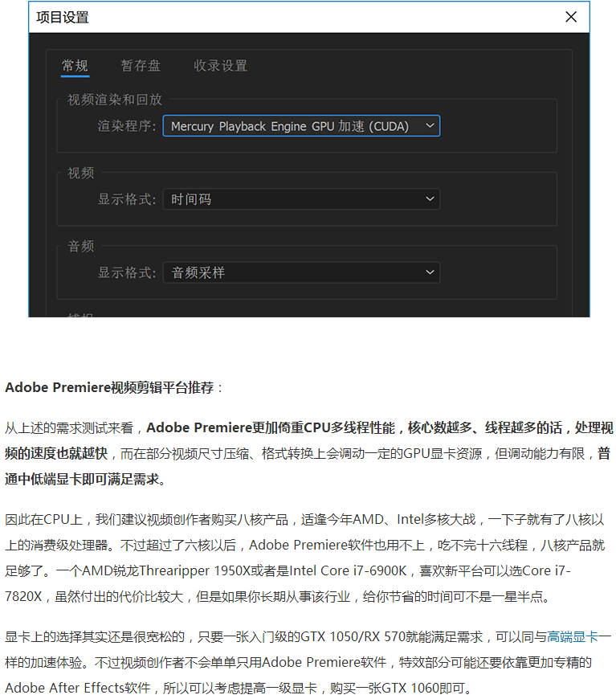Image resolution: width=616 pixels, height=699 pixels.
Task: Open the video 显示格式 时间码 dropdown
Action: 301,199
